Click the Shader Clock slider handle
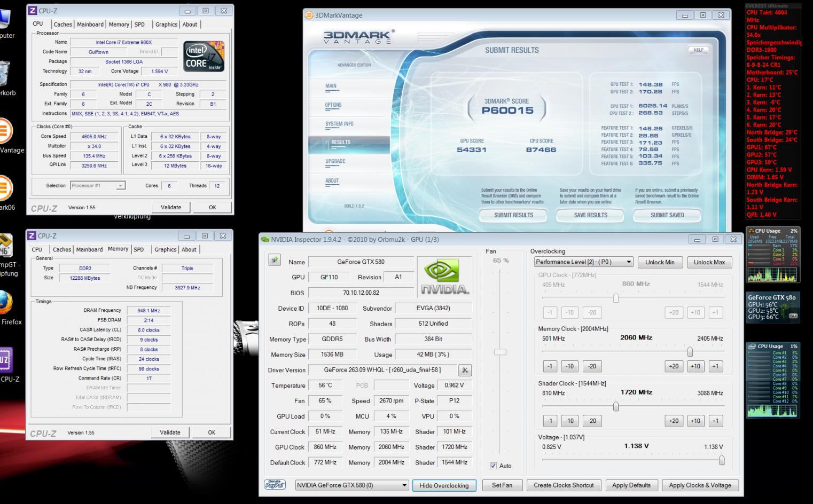This screenshot has width=813, height=504. [x=616, y=406]
